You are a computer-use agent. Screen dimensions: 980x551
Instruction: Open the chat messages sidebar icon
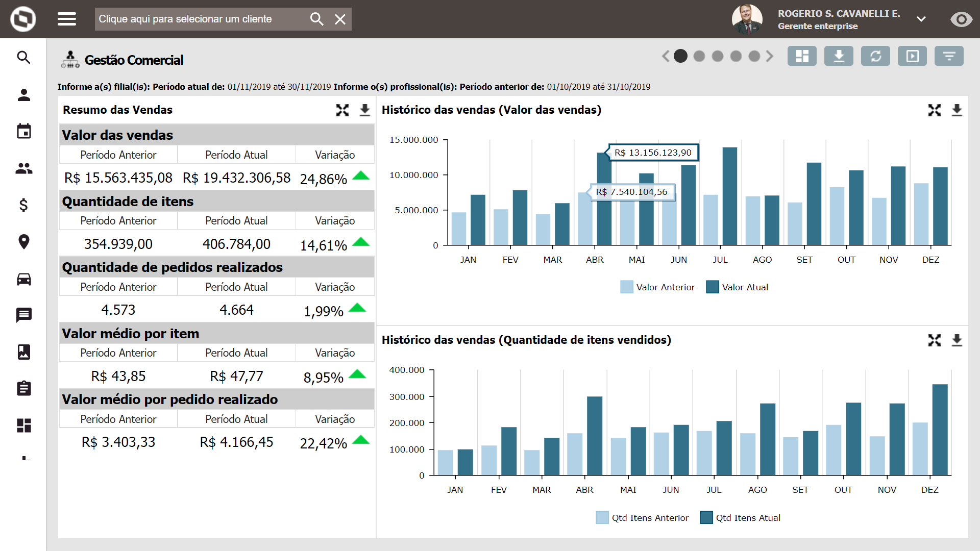pos(24,315)
